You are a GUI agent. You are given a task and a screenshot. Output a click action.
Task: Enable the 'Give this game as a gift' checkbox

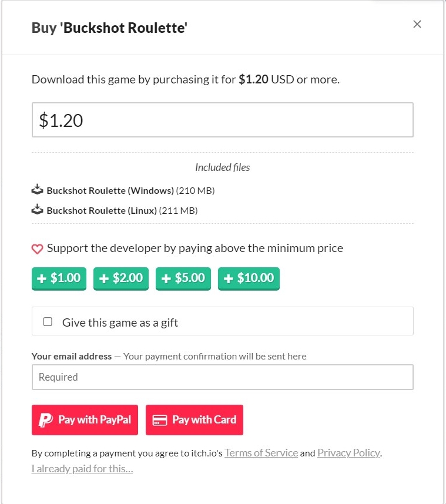point(48,322)
